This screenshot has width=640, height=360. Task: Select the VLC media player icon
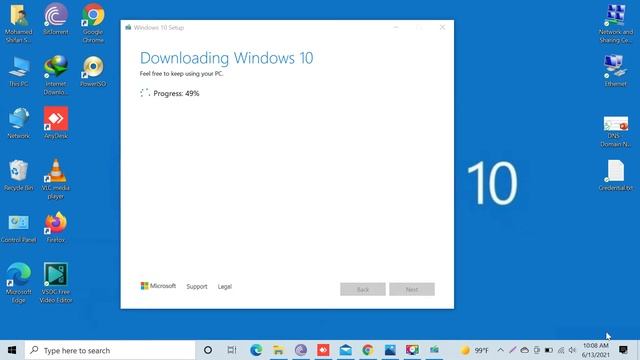(x=56, y=179)
